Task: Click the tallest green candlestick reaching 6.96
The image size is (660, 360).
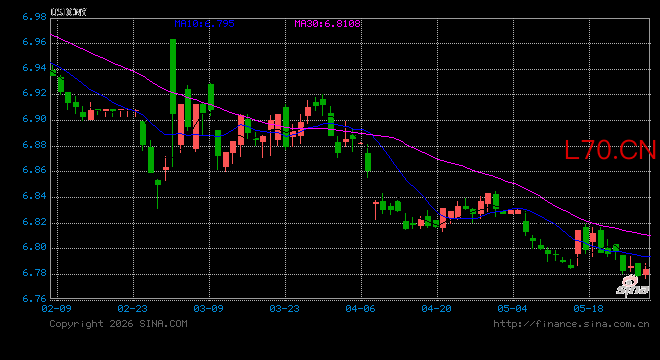Action: [173, 77]
